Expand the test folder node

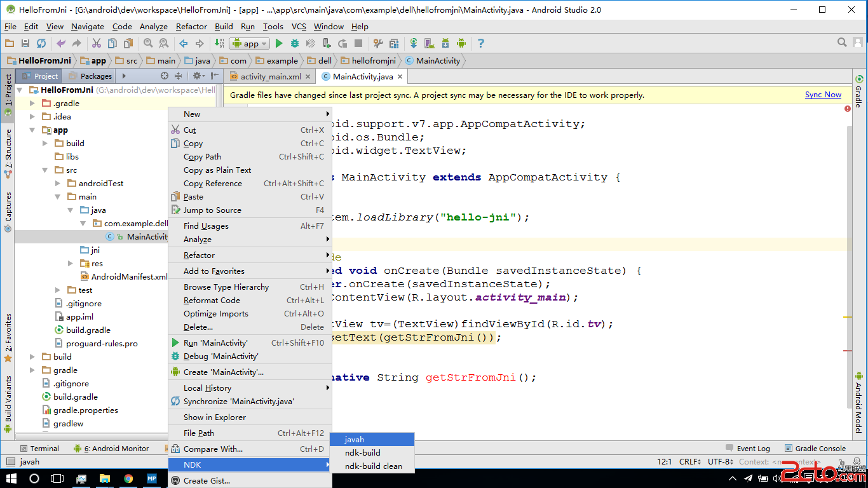pyautogui.click(x=58, y=290)
